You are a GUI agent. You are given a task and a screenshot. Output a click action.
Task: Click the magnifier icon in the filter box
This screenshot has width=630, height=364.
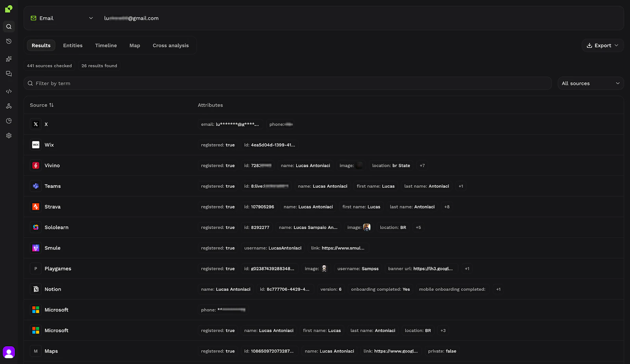pyautogui.click(x=30, y=83)
